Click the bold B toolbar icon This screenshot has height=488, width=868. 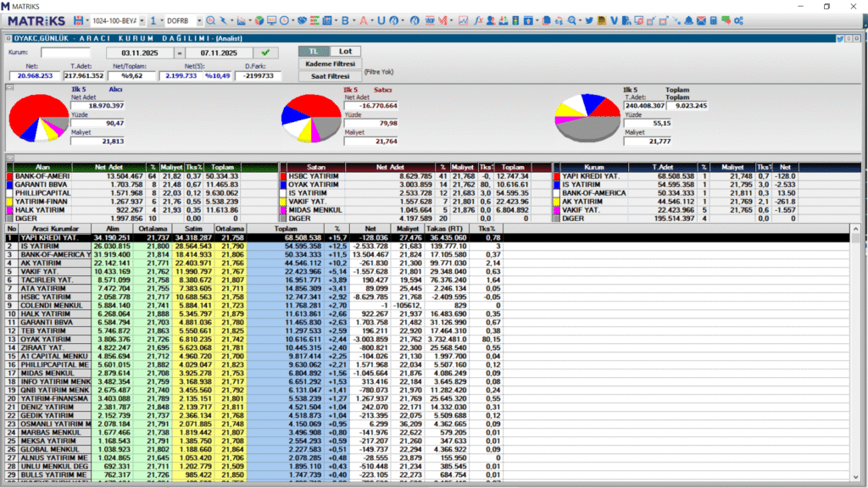pos(344,19)
